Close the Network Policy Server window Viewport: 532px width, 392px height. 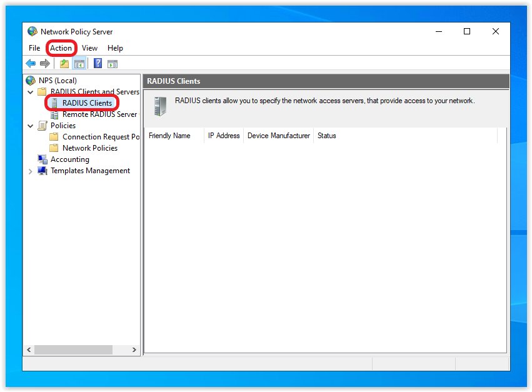[495, 31]
